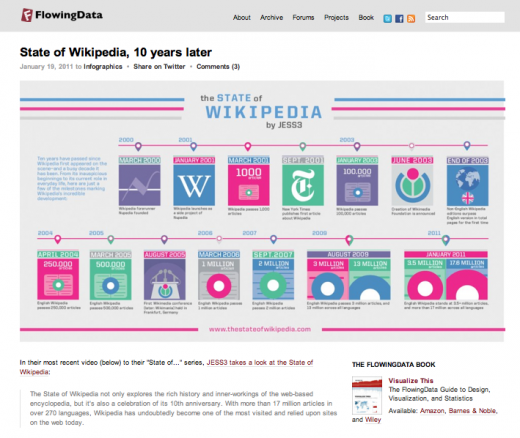Open the Visualize This book link
520x438 pixels.
point(411,381)
